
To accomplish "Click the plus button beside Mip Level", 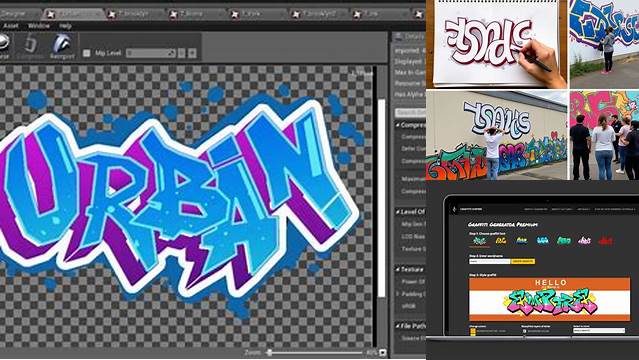I will [192, 53].
